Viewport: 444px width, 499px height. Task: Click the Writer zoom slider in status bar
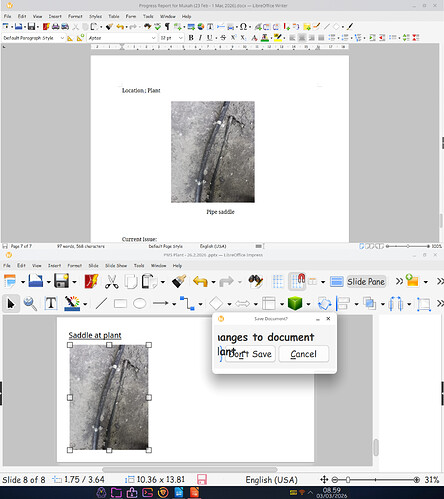(x=408, y=246)
